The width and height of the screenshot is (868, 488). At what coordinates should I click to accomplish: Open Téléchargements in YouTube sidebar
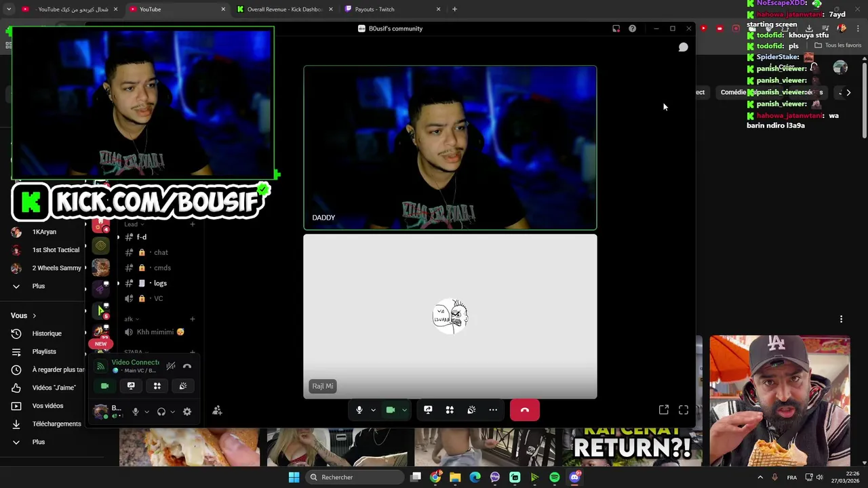click(x=56, y=424)
